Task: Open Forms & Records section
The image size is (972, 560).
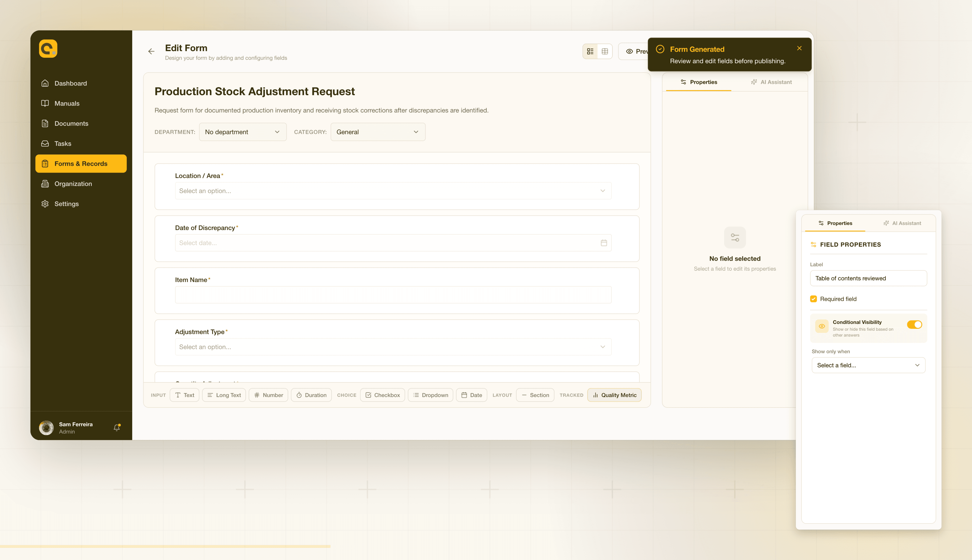Action: [x=81, y=163]
